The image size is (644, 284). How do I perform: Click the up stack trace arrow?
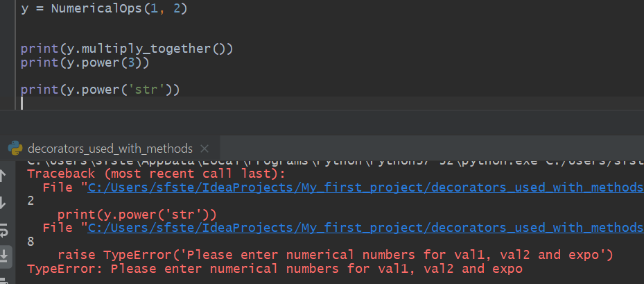tap(5, 176)
